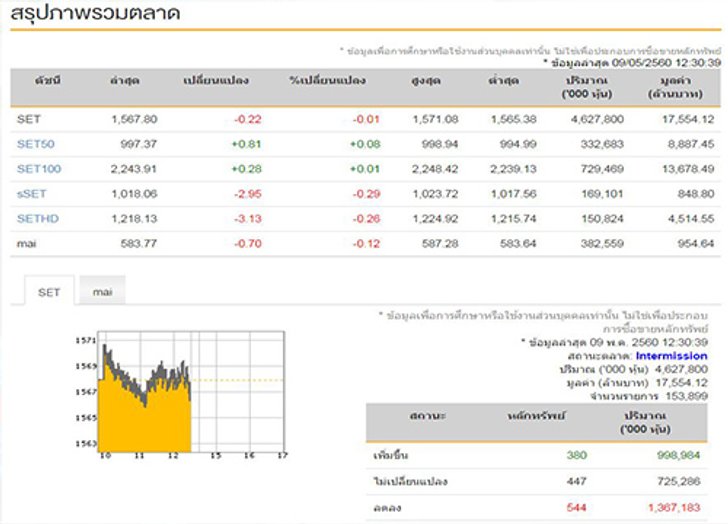Select SET100 high value 2,248.42
728x524 pixels.
[x=435, y=169]
